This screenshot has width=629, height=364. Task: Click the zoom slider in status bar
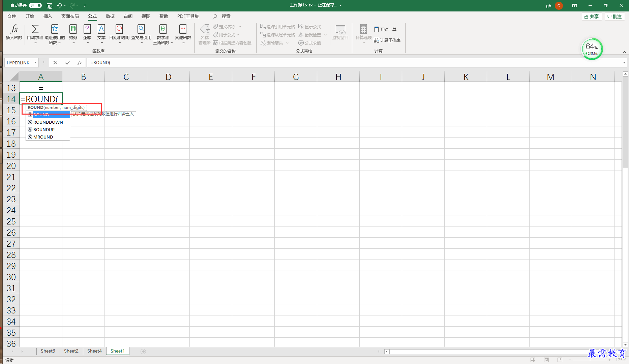pyautogui.click(x=590, y=360)
